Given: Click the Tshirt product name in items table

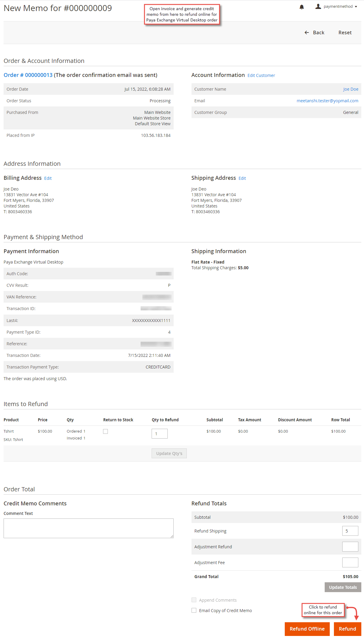Looking at the screenshot, I should coord(9,431).
